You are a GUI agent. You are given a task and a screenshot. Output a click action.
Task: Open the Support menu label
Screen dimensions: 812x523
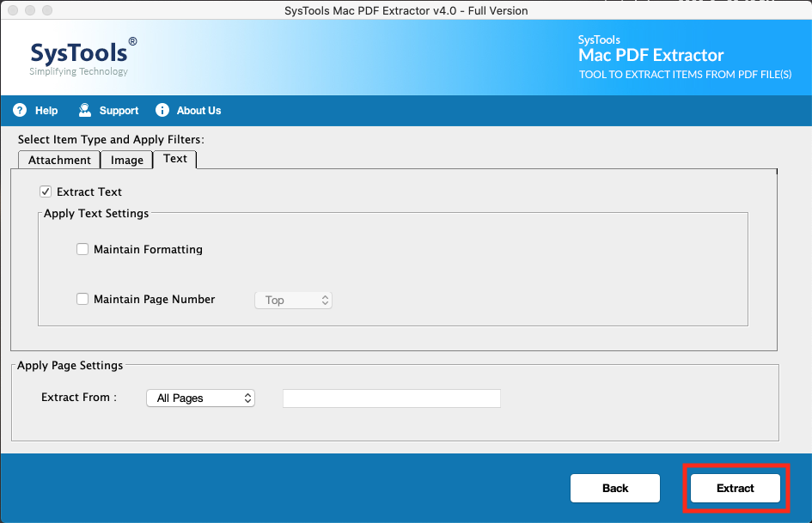point(119,110)
